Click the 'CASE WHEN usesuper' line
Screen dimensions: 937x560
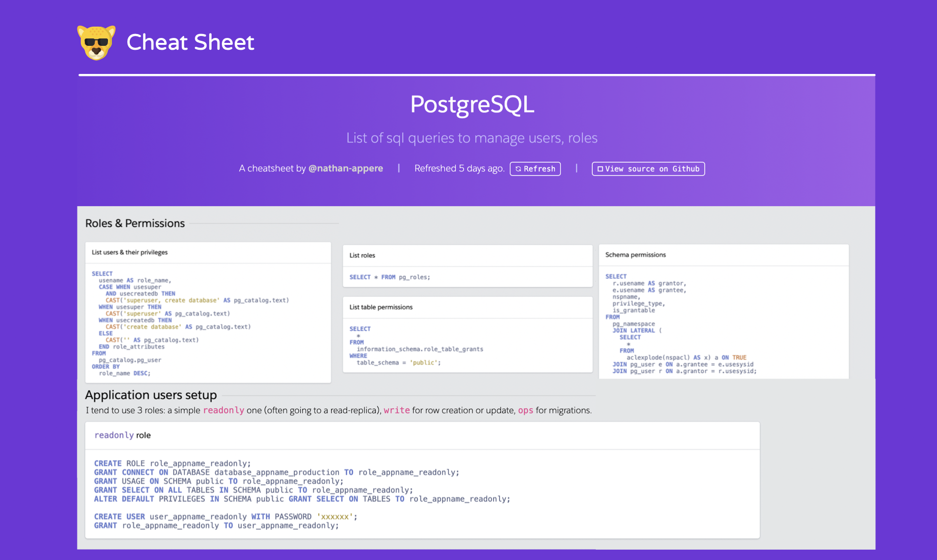click(130, 287)
